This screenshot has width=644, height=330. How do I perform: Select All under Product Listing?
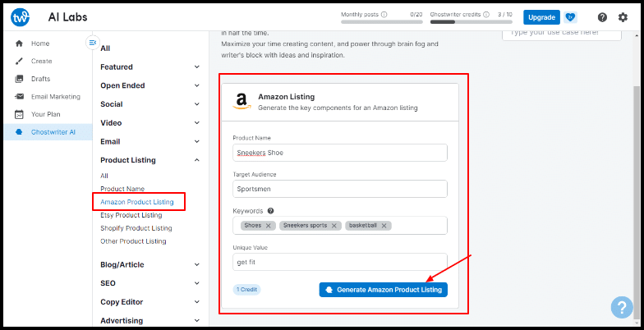(x=104, y=176)
